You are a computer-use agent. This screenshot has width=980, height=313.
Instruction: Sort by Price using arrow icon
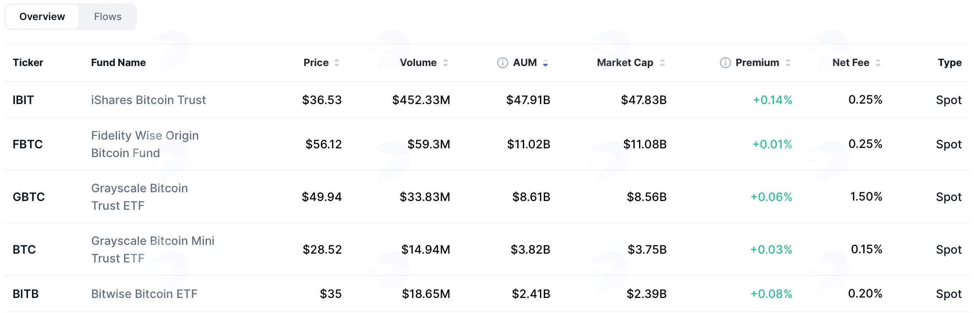[337, 63]
